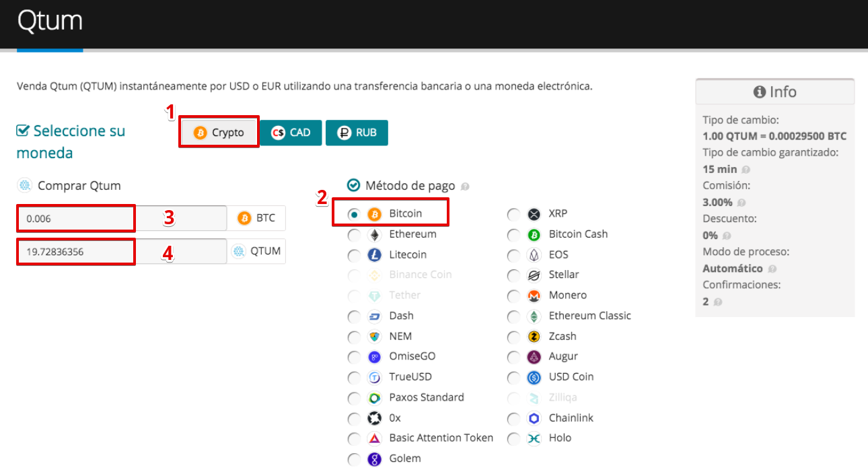Select the Stellar payment radio button

pos(513,275)
